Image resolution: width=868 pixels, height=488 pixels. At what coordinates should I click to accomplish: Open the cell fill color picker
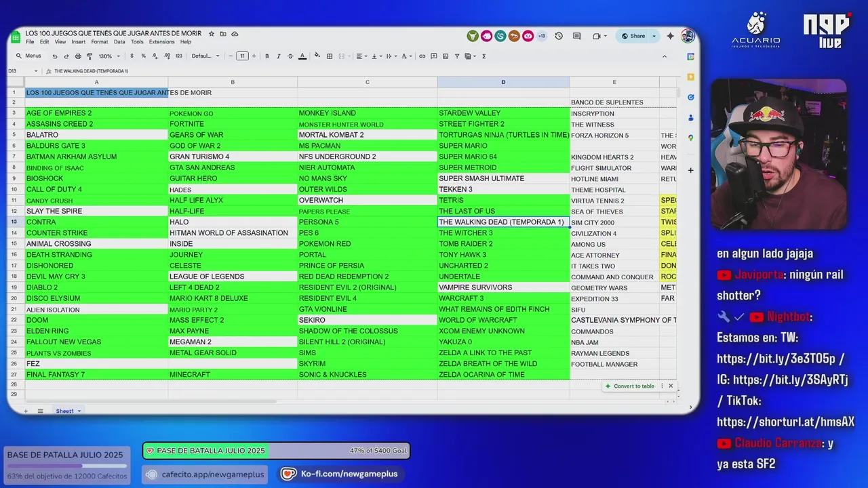point(317,56)
